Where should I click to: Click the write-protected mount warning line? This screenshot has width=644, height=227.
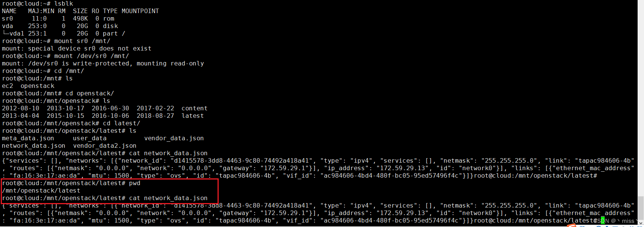(103, 64)
